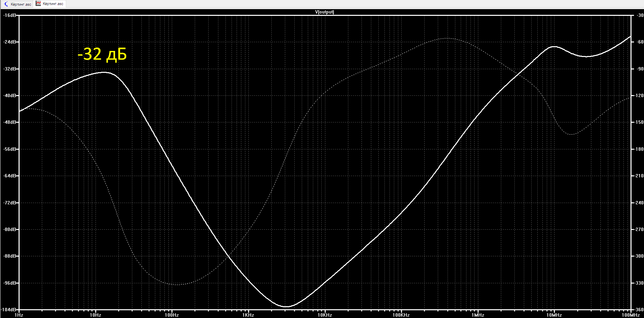Click the -80dB magnitude axis label
Viewport: 644px width, 318px height.
9,229
